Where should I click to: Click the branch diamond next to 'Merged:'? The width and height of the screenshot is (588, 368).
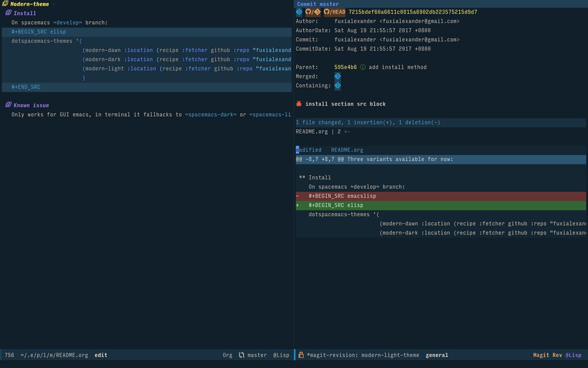(x=338, y=76)
